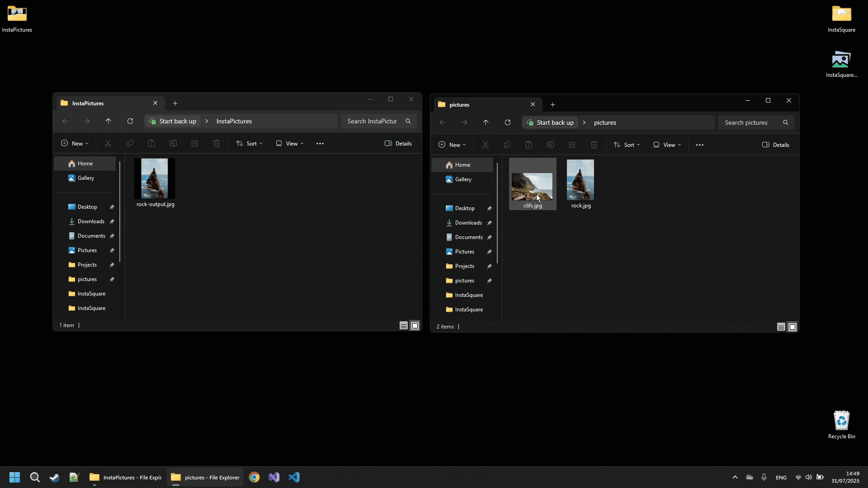The height and width of the screenshot is (488, 868).
Task: Open the See more menu in pictures toolbar
Action: coord(699,145)
